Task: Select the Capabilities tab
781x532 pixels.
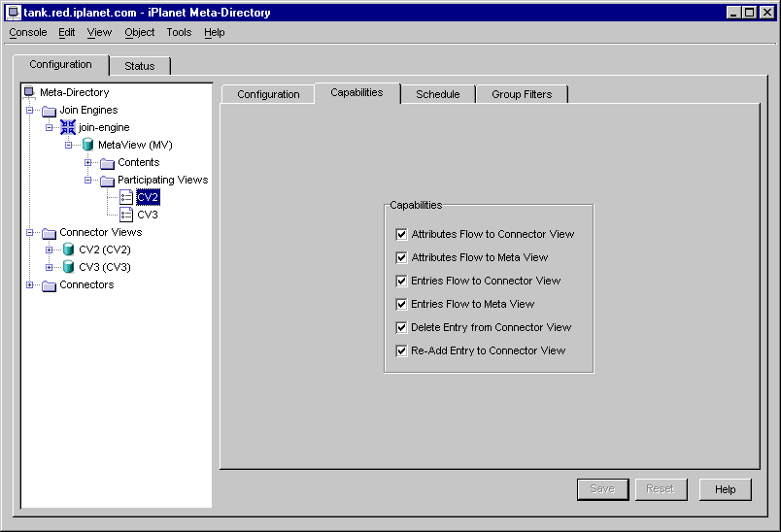Action: pos(357,92)
